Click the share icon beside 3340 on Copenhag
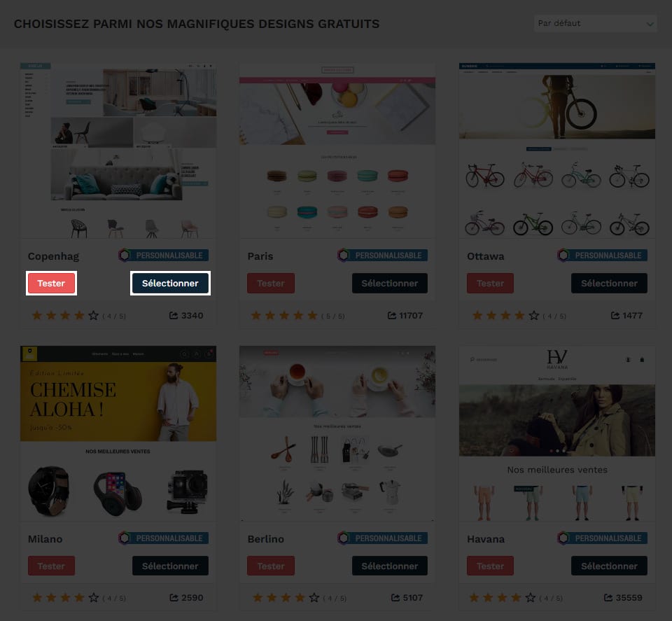 coord(174,316)
